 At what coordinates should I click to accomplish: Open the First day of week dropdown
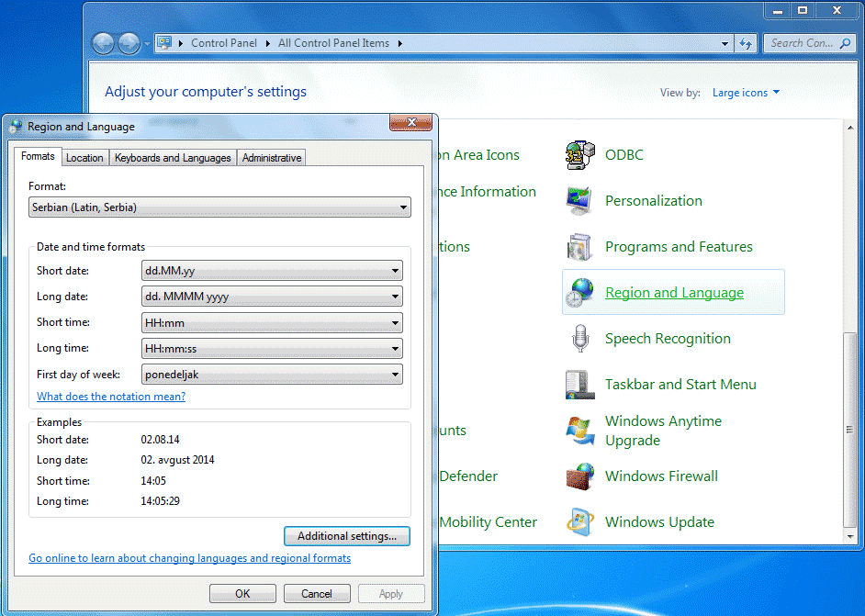coord(273,374)
